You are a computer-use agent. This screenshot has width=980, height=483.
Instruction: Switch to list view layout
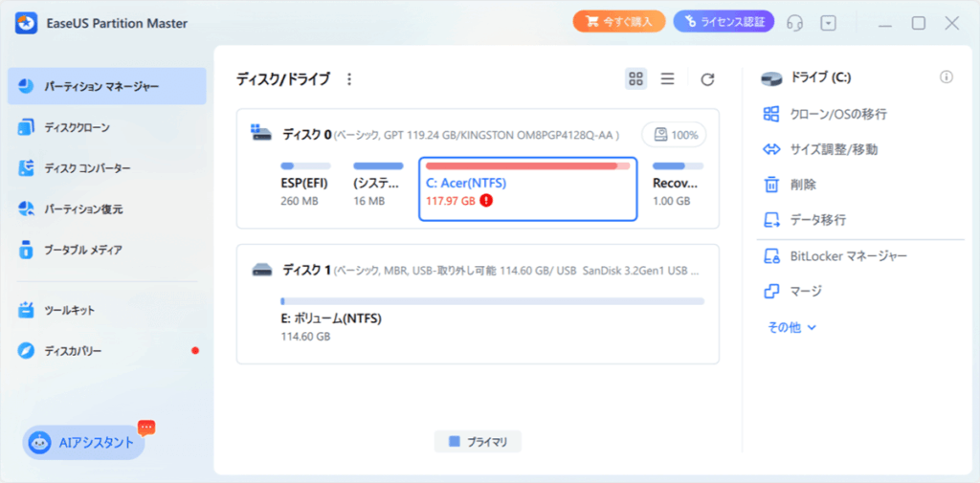(x=668, y=79)
